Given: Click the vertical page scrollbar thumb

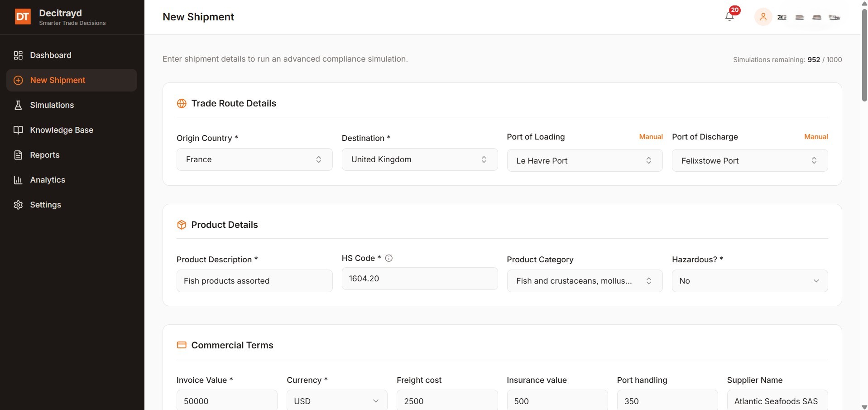Looking at the screenshot, I should tap(864, 54).
